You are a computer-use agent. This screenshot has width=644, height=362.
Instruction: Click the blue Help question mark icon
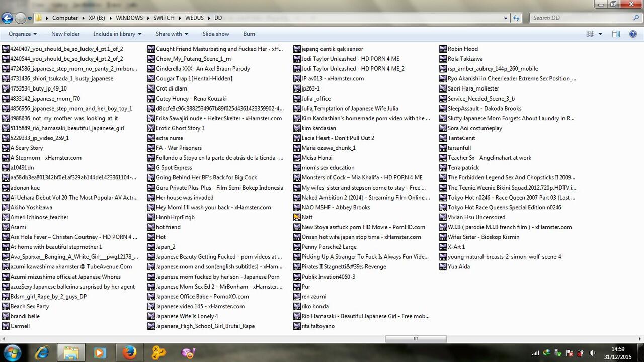pyautogui.click(x=633, y=34)
